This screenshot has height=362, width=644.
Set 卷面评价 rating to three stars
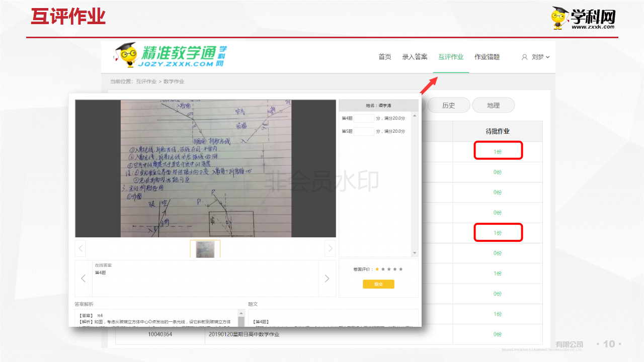tap(389, 269)
